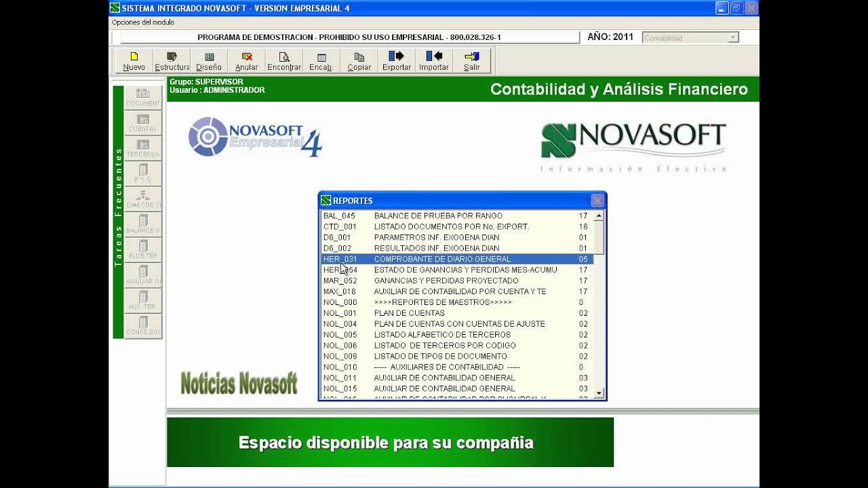This screenshot has height=488, width=868.
Task: Open AUXILIAR G frequent task button
Action: pyautogui.click(x=143, y=275)
